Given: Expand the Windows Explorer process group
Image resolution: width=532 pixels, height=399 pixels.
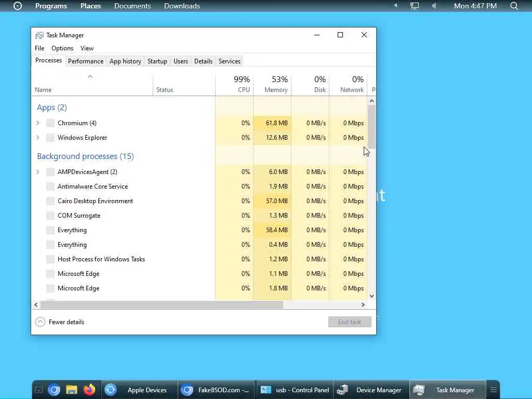Looking at the screenshot, I should click(37, 137).
